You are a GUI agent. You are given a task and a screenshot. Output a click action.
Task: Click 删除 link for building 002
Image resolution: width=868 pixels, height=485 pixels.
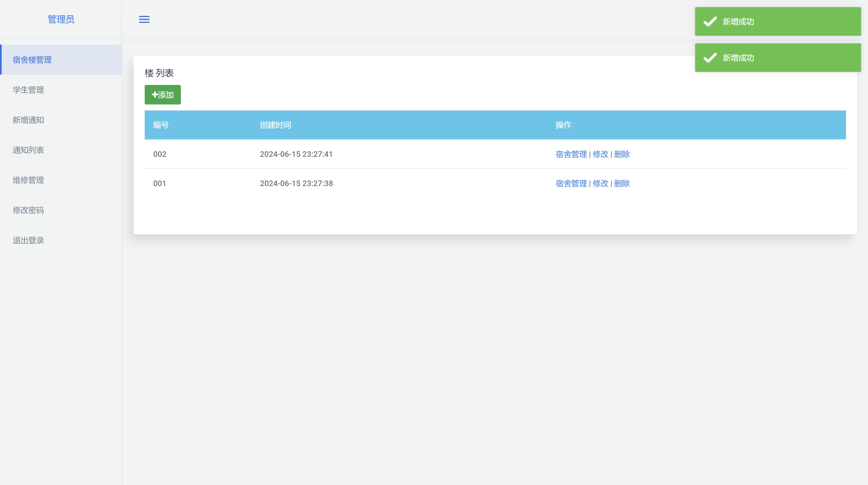click(622, 154)
